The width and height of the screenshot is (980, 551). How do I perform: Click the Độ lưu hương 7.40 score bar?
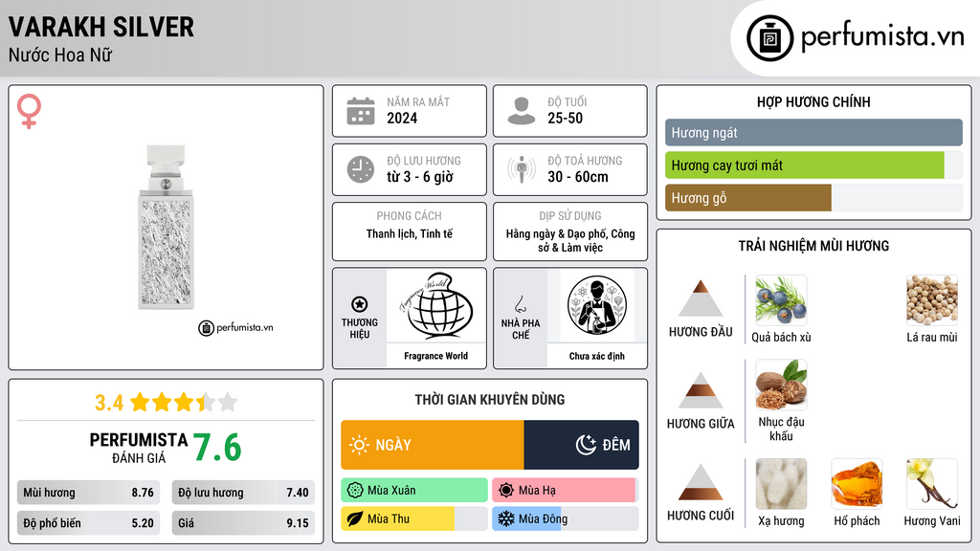(x=243, y=493)
